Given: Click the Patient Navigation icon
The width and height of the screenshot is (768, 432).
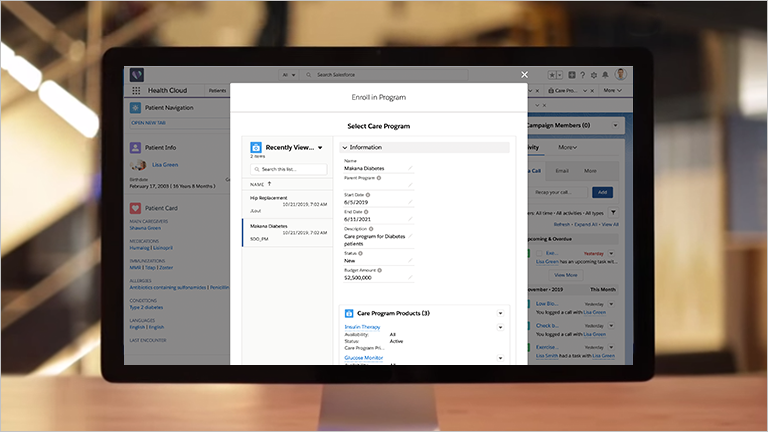Looking at the screenshot, I should click(x=136, y=107).
